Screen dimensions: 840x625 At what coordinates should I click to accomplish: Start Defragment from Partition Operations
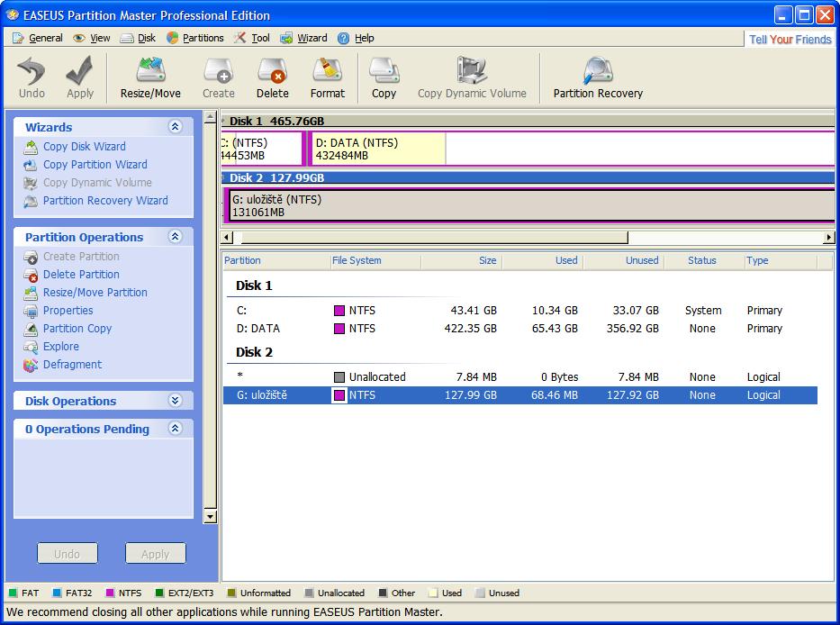[72, 365]
